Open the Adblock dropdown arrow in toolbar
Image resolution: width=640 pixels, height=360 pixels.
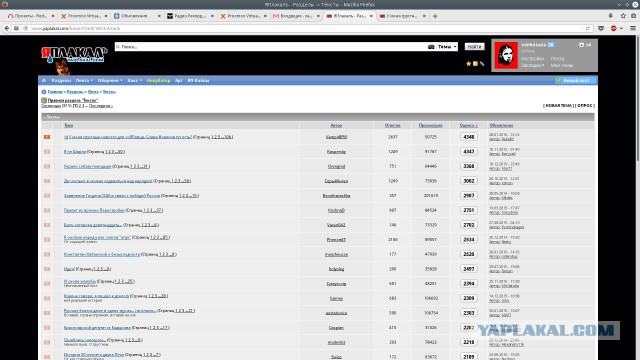(621, 28)
